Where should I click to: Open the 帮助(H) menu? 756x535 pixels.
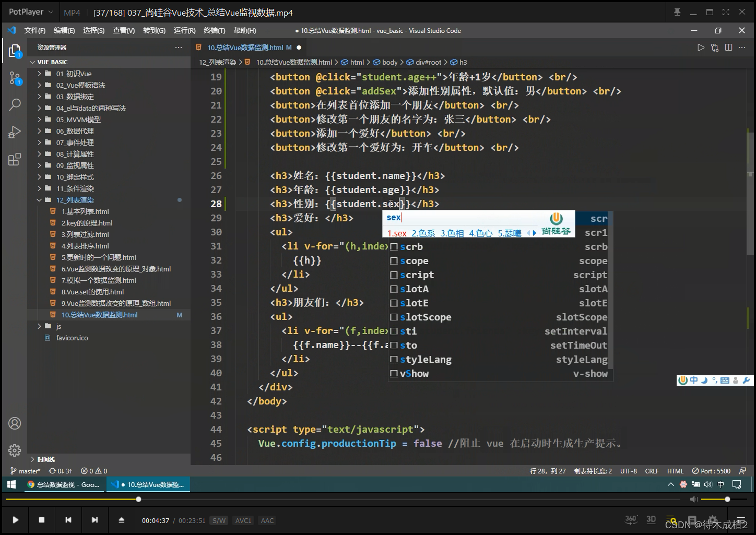pyautogui.click(x=245, y=31)
